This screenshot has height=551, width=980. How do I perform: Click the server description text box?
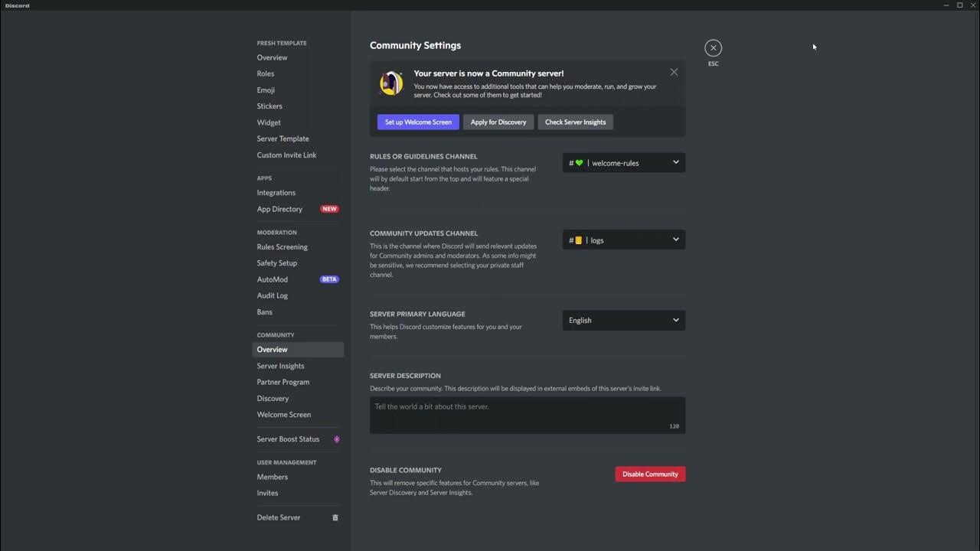tap(528, 415)
